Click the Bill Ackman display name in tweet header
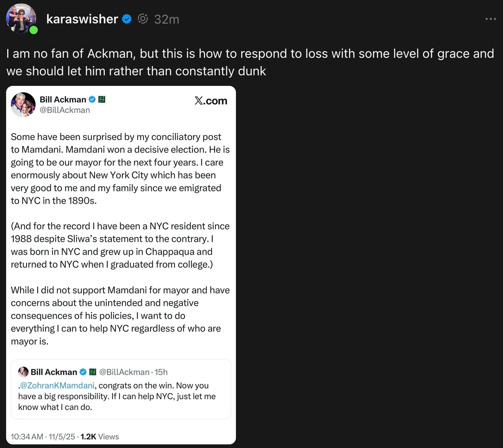The height and width of the screenshot is (448, 503). (63, 99)
